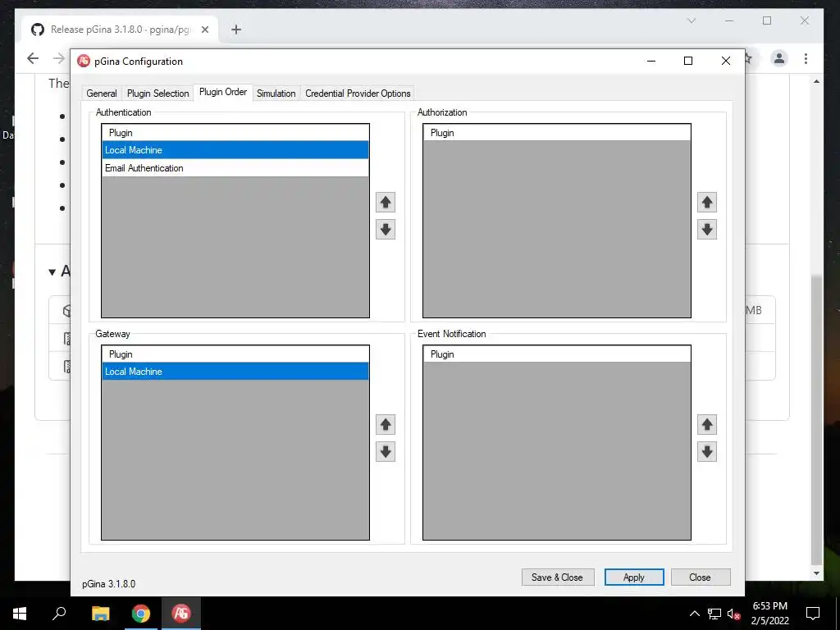Move selected Authentication plugin up
This screenshot has height=630, width=840.
point(386,203)
